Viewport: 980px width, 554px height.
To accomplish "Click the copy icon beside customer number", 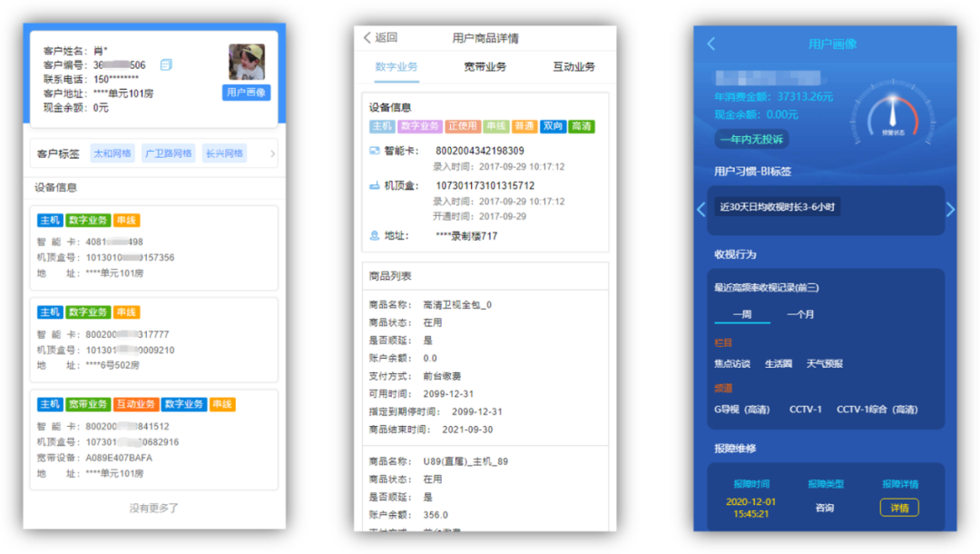I will 165,64.
